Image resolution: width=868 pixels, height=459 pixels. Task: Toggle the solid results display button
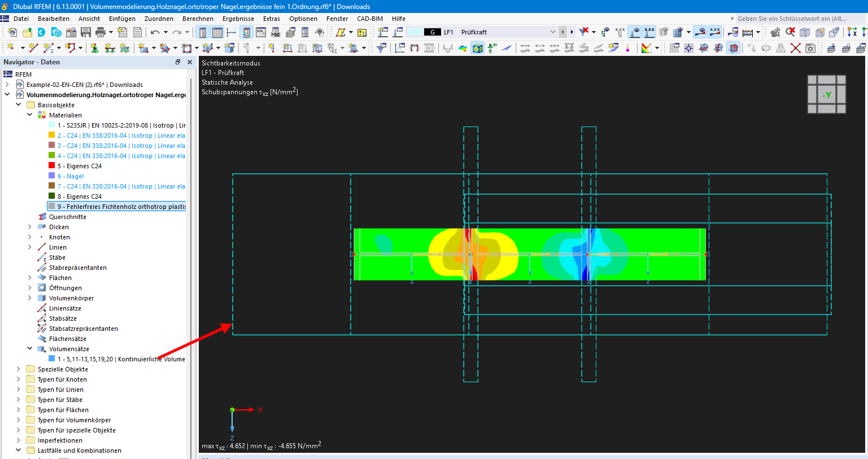pos(477,48)
